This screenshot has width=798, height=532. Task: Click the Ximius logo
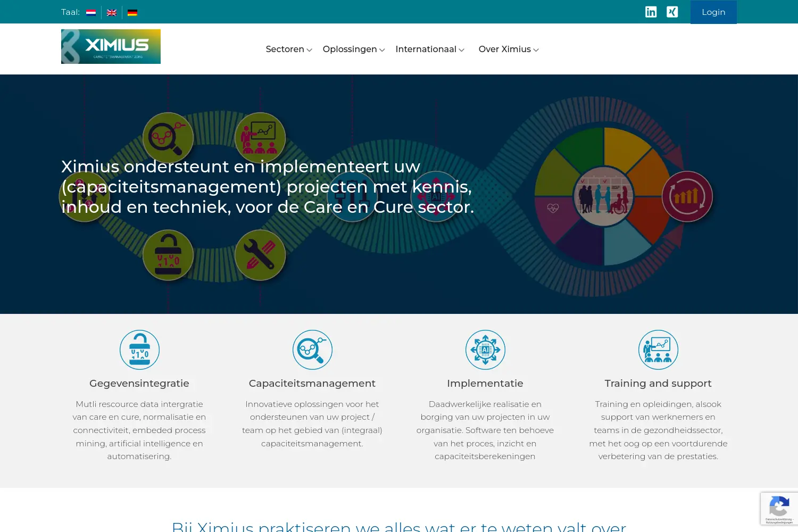pyautogui.click(x=111, y=46)
